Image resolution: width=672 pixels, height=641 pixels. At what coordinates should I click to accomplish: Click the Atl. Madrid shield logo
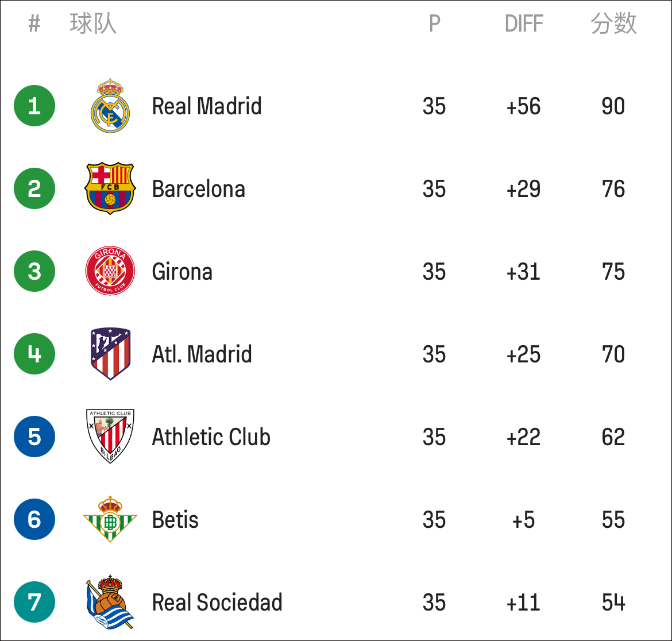tap(110, 353)
